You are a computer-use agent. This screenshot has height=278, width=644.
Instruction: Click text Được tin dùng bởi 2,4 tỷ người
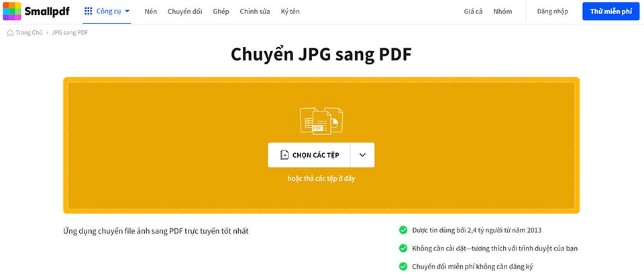coord(476,230)
